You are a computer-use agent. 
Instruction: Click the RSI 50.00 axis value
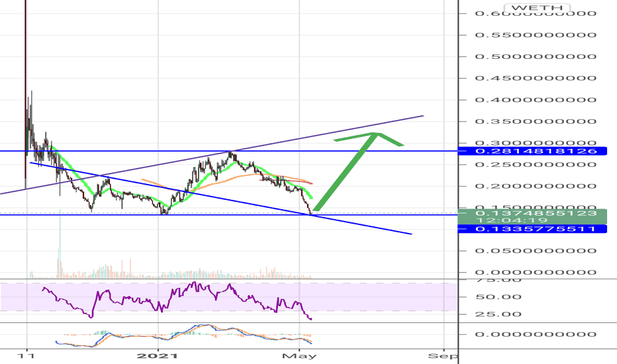pos(498,297)
